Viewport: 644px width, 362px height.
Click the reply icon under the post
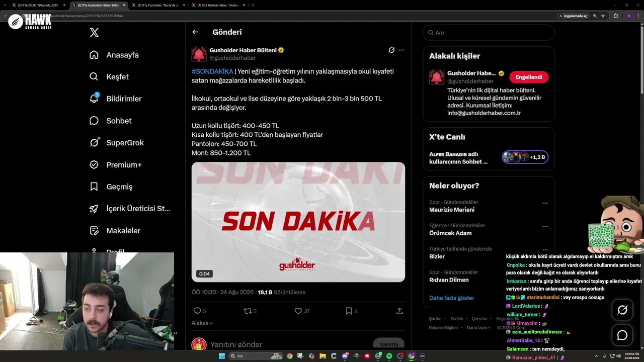pos(197,311)
